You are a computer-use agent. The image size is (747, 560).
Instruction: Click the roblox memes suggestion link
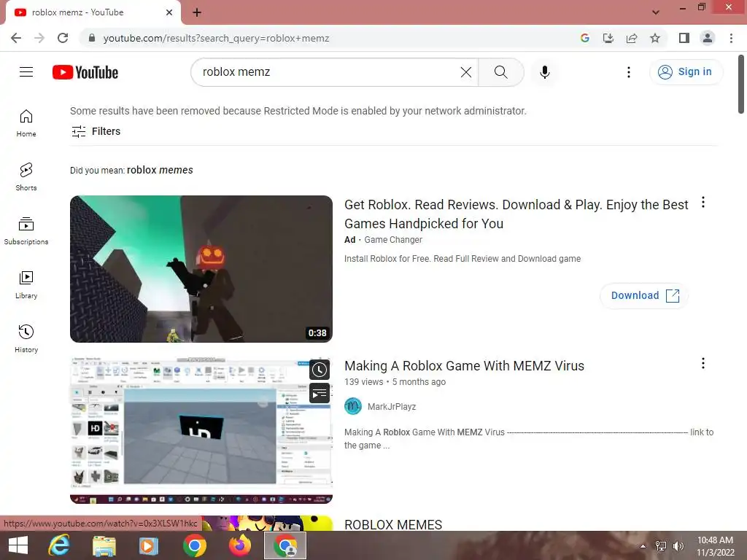(160, 170)
